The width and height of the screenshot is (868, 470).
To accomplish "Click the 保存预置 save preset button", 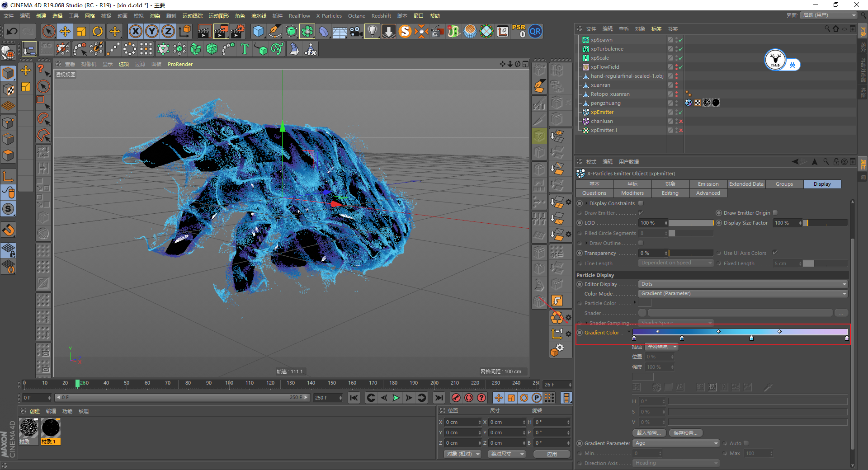I will click(685, 433).
